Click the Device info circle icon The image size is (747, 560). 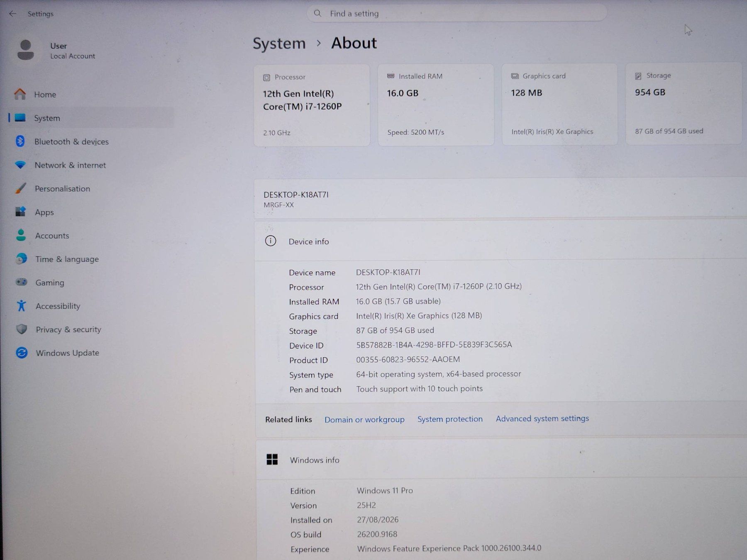click(271, 241)
